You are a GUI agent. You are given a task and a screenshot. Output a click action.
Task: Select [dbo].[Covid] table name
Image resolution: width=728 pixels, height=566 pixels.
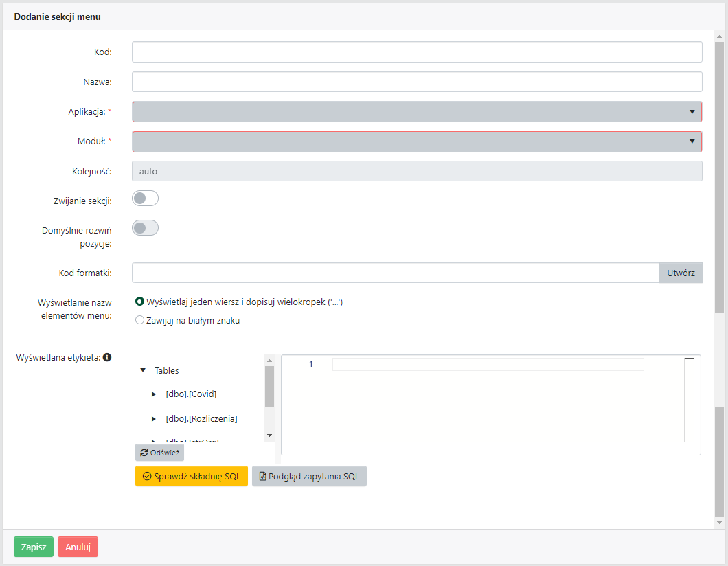[x=191, y=394]
